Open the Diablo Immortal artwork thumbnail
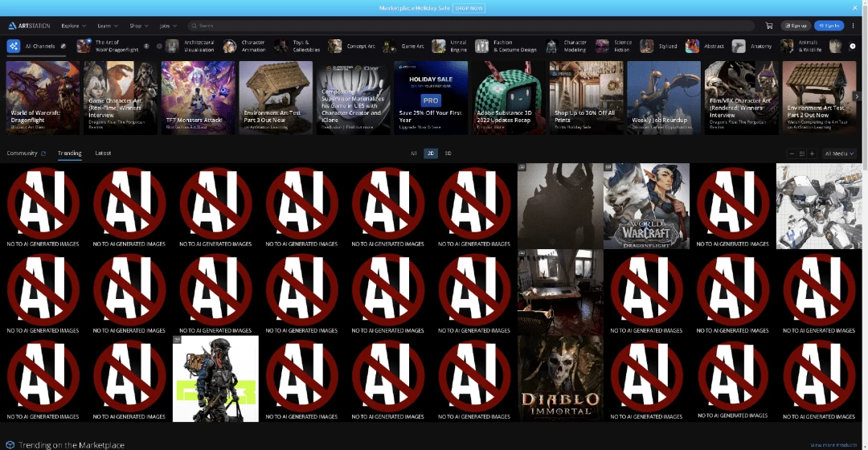The image size is (868, 450). (x=560, y=378)
